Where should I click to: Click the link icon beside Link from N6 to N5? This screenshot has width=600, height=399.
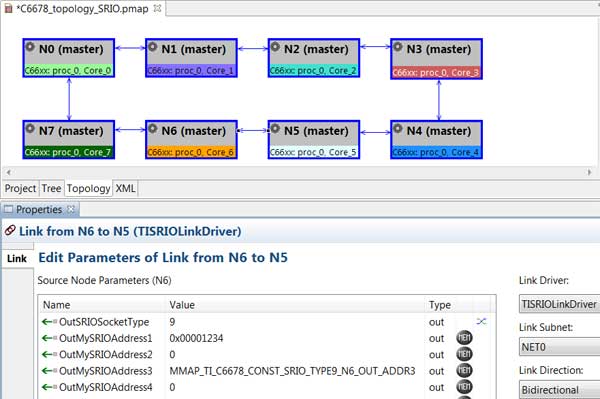coord(10,231)
